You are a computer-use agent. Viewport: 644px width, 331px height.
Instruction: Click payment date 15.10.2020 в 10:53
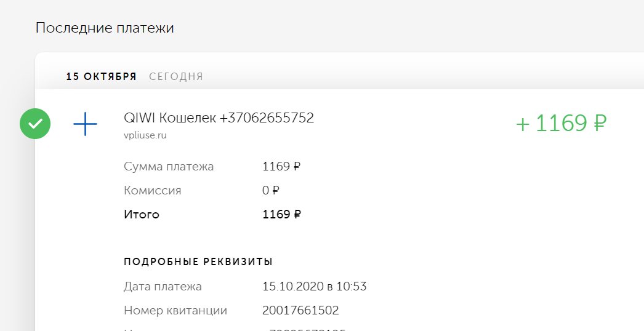(315, 286)
